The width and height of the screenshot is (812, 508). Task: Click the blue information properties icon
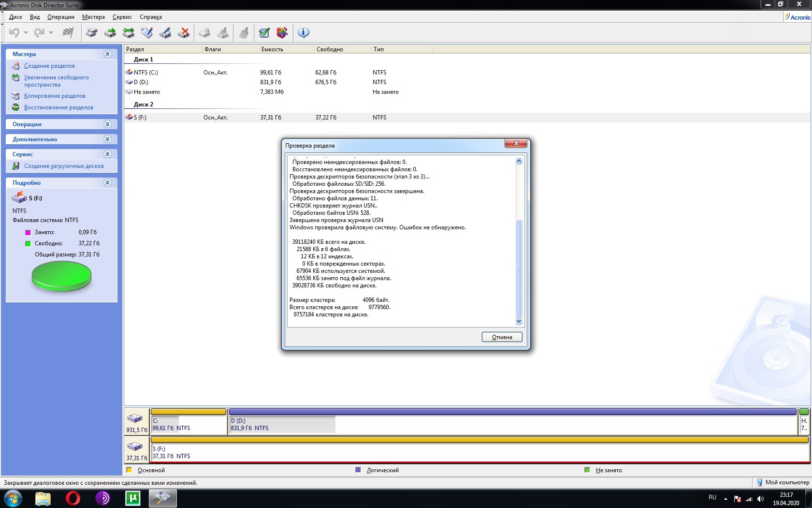pyautogui.click(x=304, y=32)
